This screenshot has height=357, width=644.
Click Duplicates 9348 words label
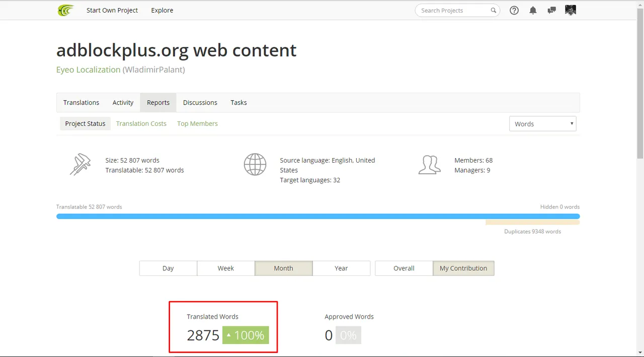pos(532,232)
